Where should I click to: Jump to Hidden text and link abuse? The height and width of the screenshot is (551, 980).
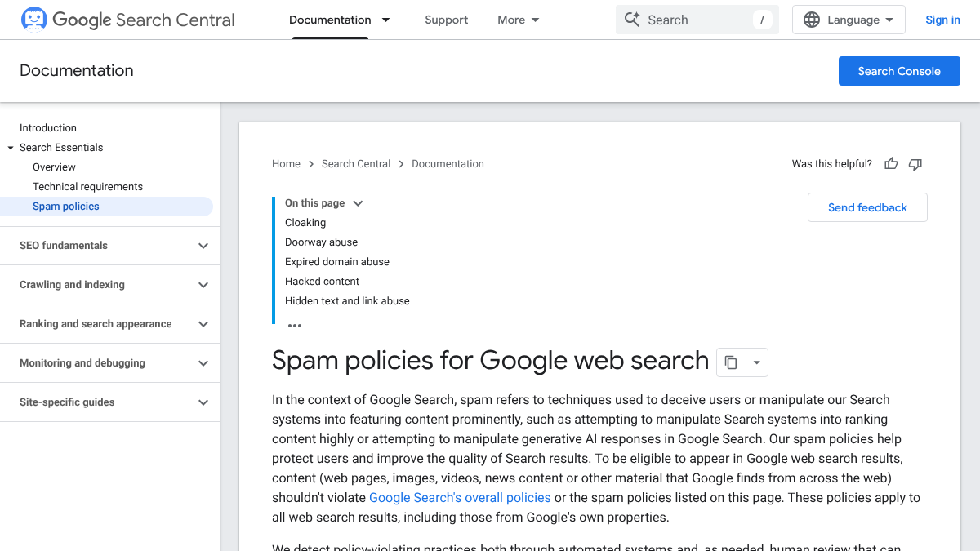[347, 301]
